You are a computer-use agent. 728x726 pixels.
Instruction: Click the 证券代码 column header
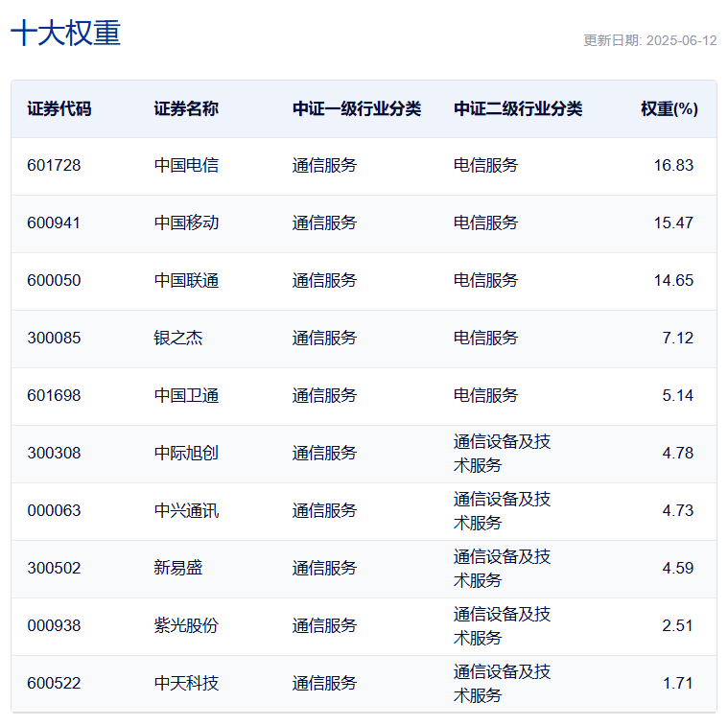tap(59, 108)
